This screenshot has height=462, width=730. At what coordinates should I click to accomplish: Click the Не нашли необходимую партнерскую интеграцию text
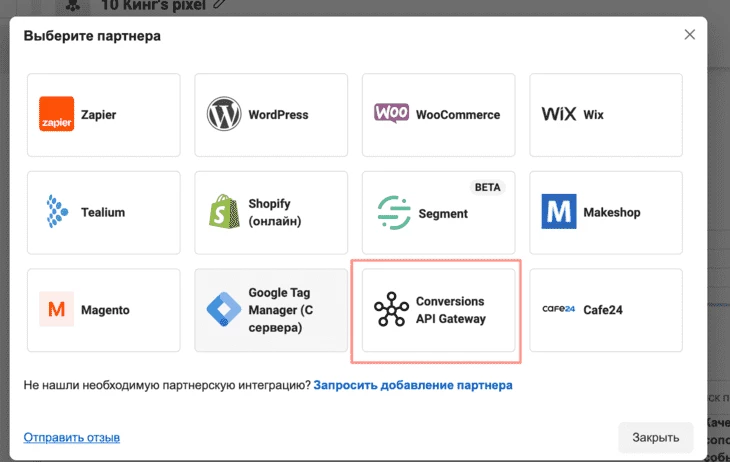tap(167, 386)
